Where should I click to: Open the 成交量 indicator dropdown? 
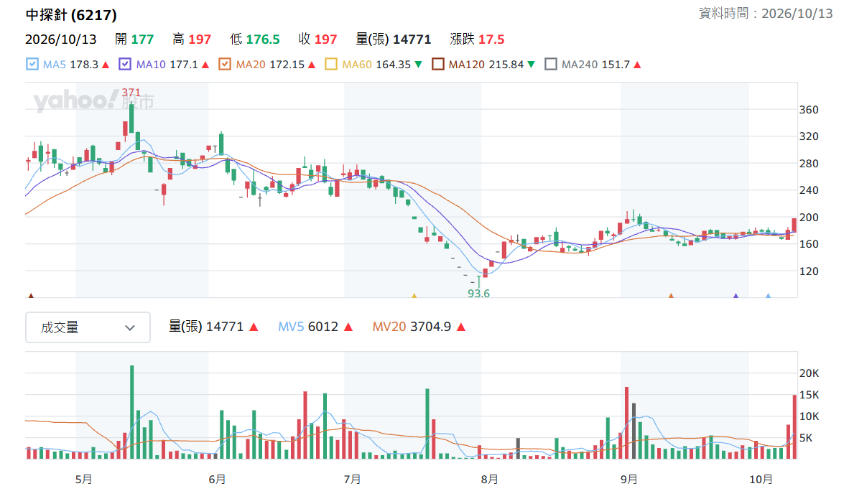pos(88,327)
